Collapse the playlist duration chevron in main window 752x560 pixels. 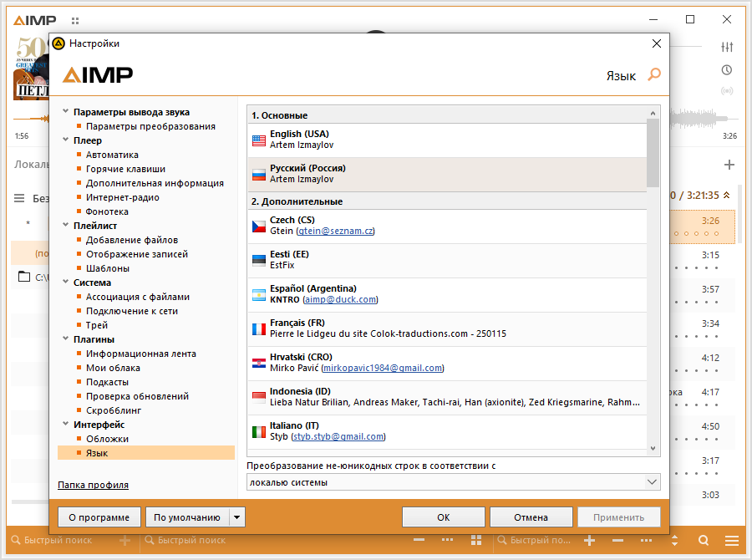pos(727,195)
